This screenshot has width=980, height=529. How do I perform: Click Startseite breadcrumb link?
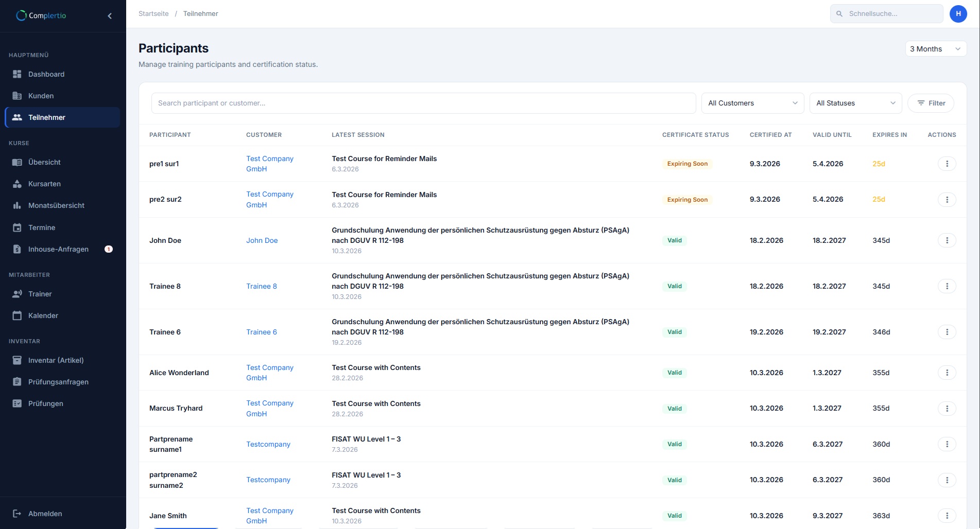153,14
